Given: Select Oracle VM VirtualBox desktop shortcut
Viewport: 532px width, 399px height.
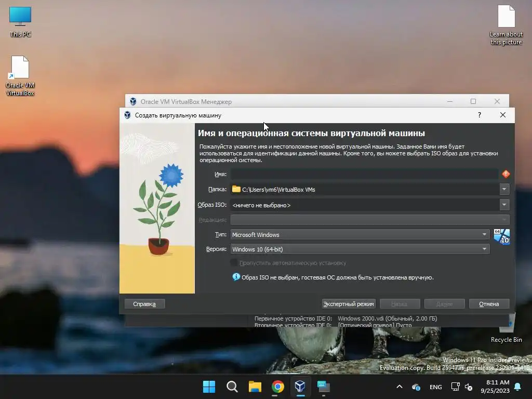Looking at the screenshot, I should pos(20,76).
